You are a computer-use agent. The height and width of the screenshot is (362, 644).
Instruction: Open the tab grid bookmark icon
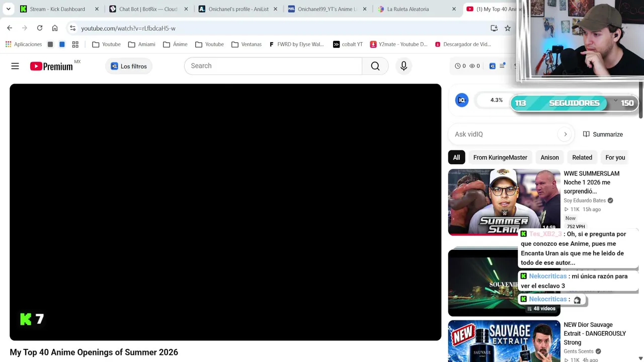(75, 44)
